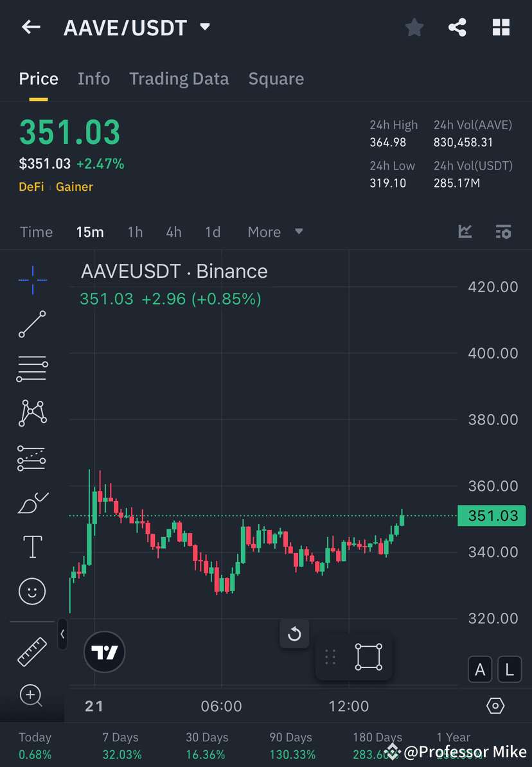
Task: Select the Text annotation tool
Action: (x=32, y=546)
